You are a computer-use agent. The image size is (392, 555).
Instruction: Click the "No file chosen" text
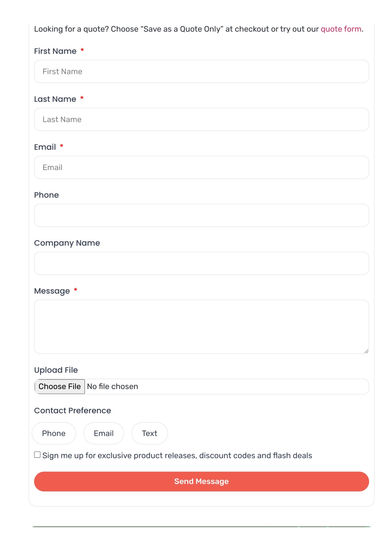pyautogui.click(x=113, y=386)
